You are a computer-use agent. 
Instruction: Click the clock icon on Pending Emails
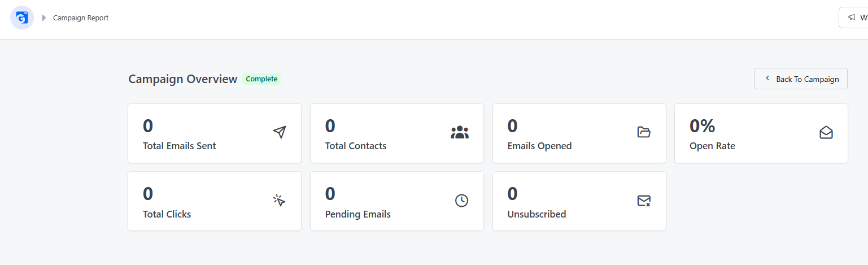click(x=461, y=201)
